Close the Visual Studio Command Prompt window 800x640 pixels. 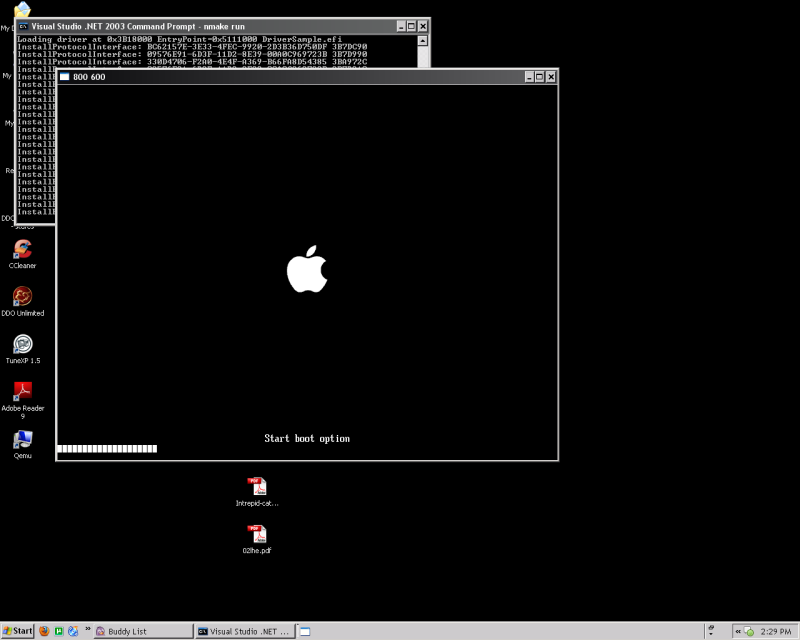(422, 26)
